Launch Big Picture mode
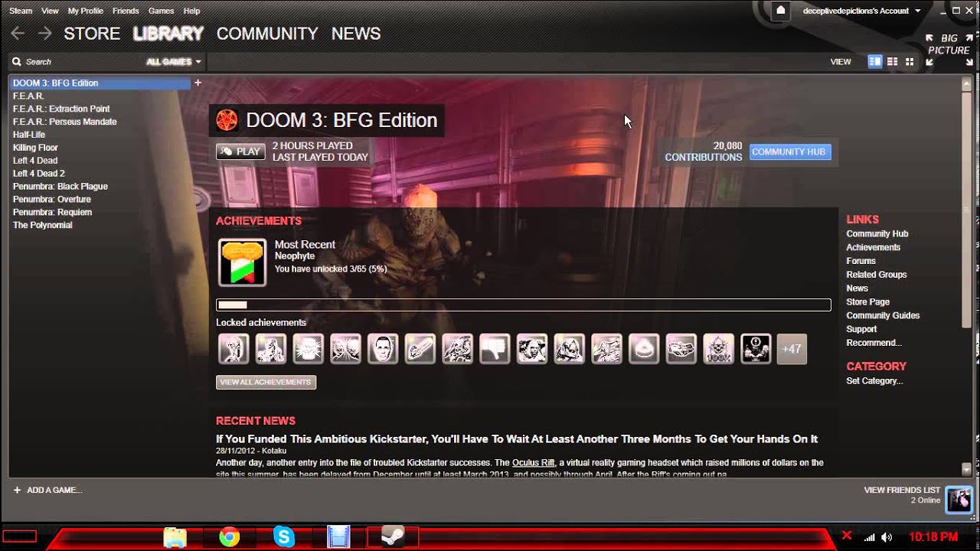The image size is (980, 551). pos(949,50)
